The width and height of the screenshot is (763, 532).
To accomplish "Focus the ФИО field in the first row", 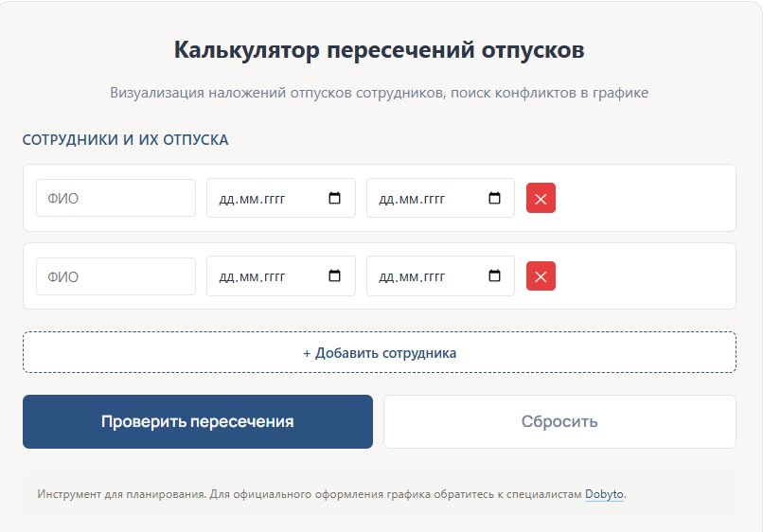I will (x=115, y=199).
